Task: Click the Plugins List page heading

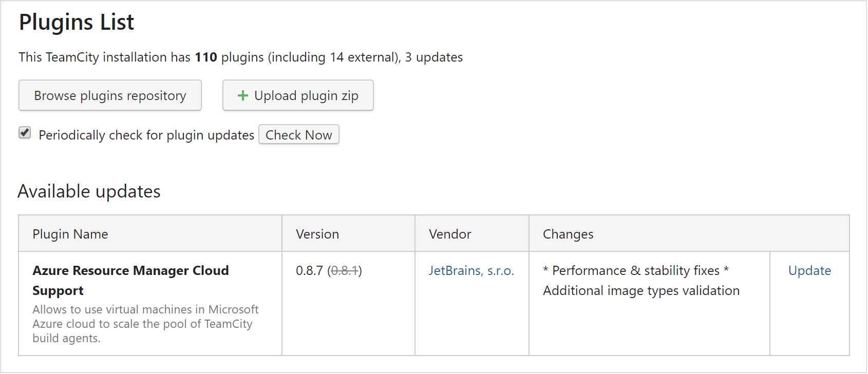Action: 77,22
